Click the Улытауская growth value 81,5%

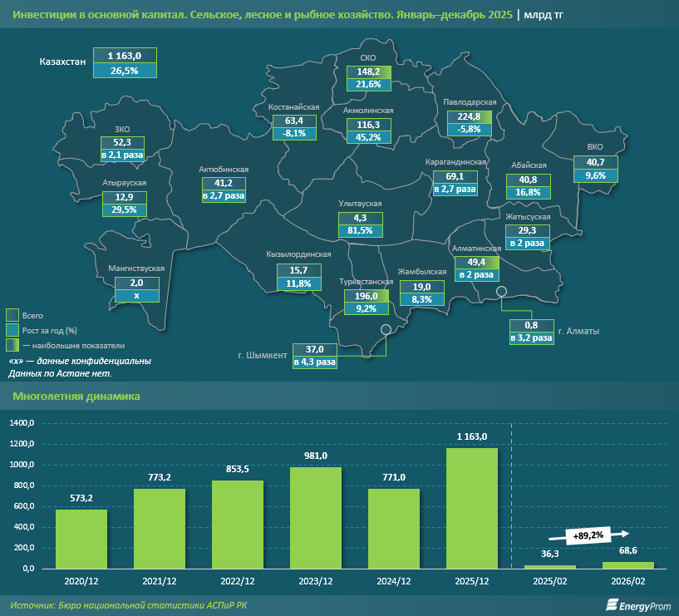pos(362,230)
